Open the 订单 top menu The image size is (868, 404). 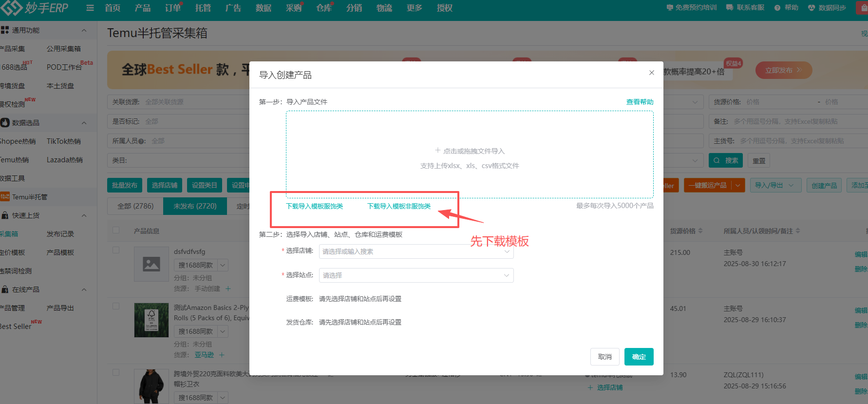[x=172, y=8]
